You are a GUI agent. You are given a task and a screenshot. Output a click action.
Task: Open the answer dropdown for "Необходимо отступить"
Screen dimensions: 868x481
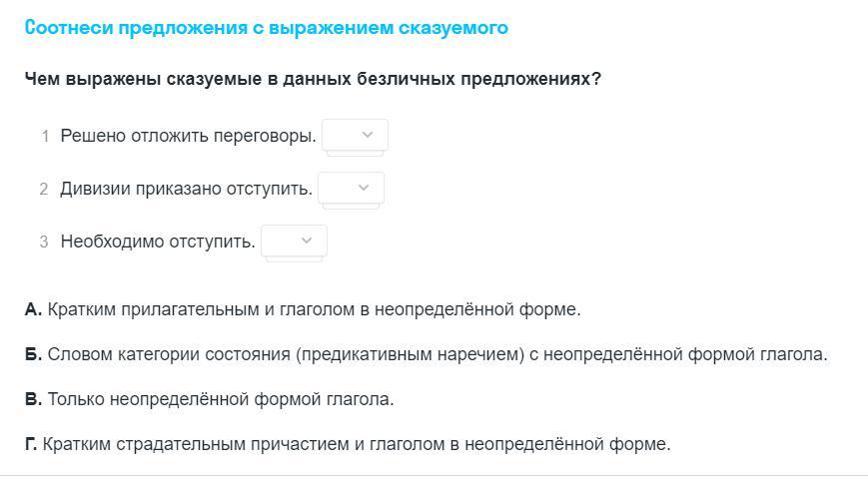294,241
